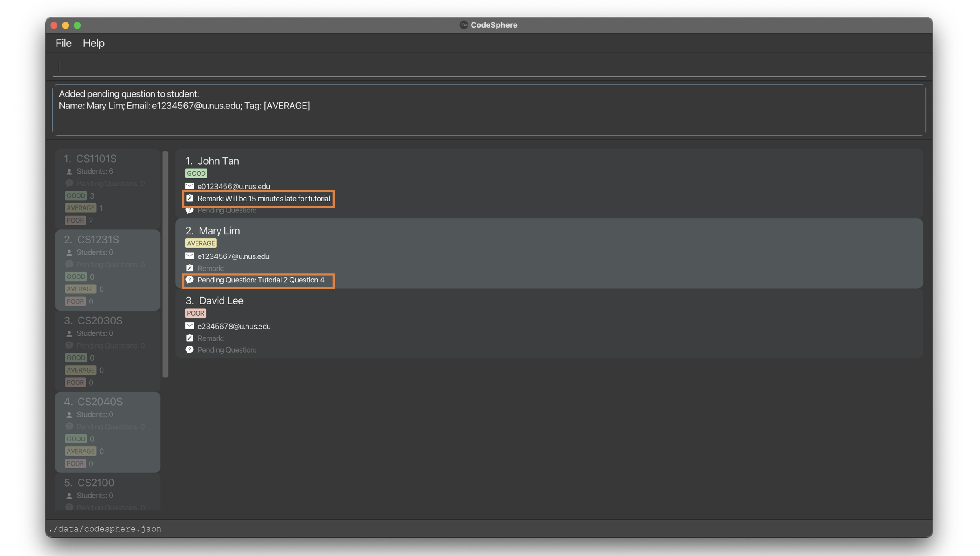980x556 pixels.
Task: Click the POOR tag in CS1231S card
Action: tap(75, 301)
